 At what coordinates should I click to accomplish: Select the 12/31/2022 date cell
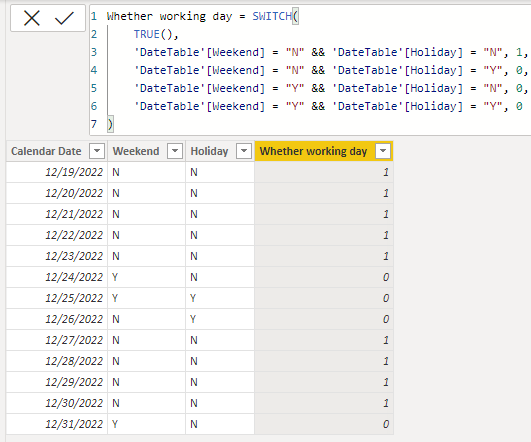pos(57,424)
